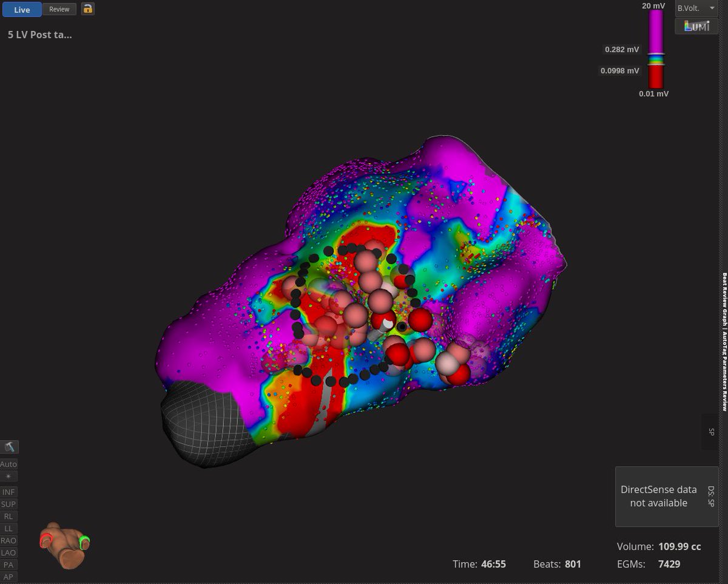The height and width of the screenshot is (584, 728).
Task: Expand the B.Volt. map type dropdown
Action: (696, 8)
